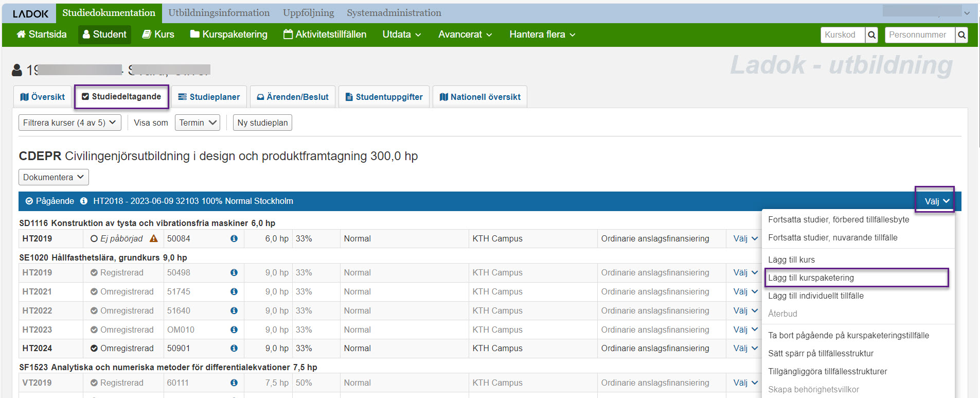
Task: Click course title SD1116 Konstruktion av tysta
Action: coord(147,223)
